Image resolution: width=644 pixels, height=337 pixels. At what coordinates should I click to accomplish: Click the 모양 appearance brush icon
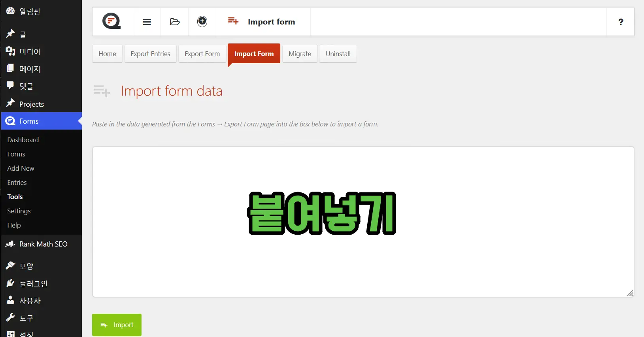pos(10,265)
